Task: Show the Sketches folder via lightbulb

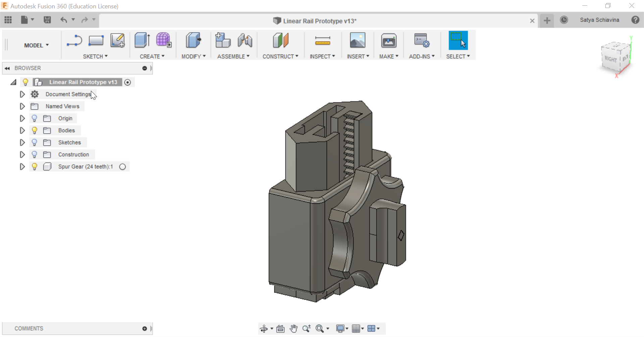Action: (x=34, y=143)
